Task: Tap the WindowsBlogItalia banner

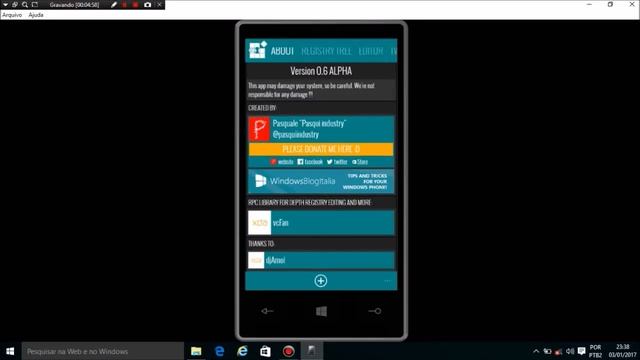Action: (x=321, y=181)
